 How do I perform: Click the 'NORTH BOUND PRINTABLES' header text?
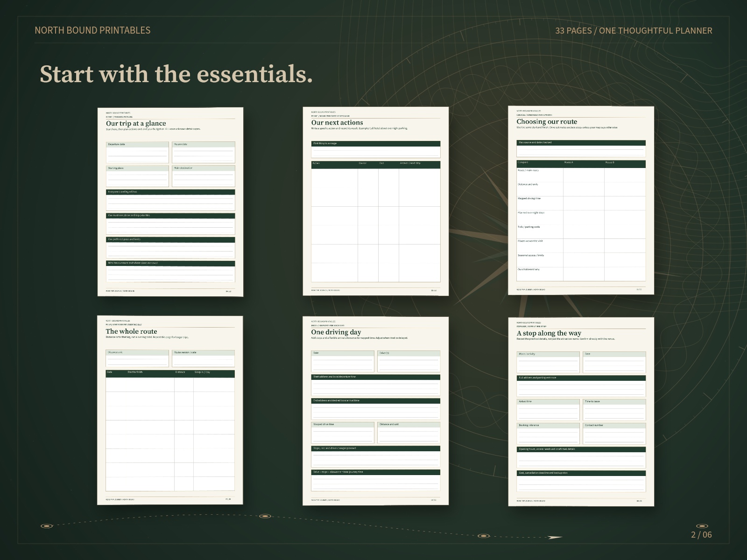pos(92,30)
